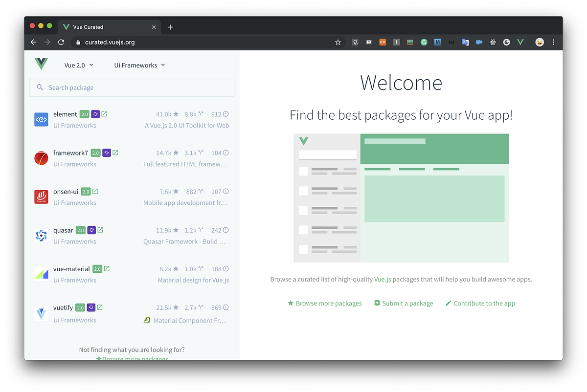Click the vue-material package logo
This screenshot has width=587, height=392.
[x=41, y=274]
